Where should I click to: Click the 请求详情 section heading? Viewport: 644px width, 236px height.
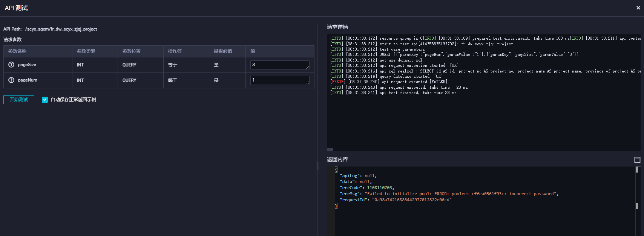click(337, 27)
